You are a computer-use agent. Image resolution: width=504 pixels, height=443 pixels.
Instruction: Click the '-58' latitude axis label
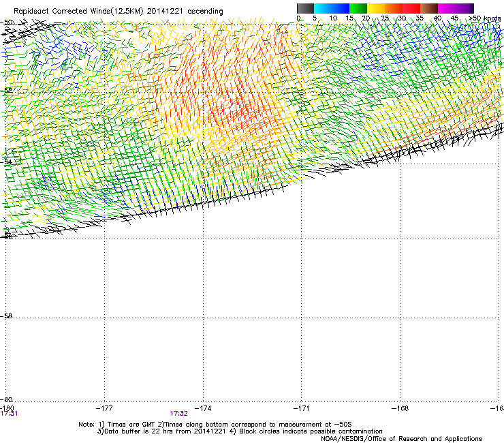pos(6,316)
